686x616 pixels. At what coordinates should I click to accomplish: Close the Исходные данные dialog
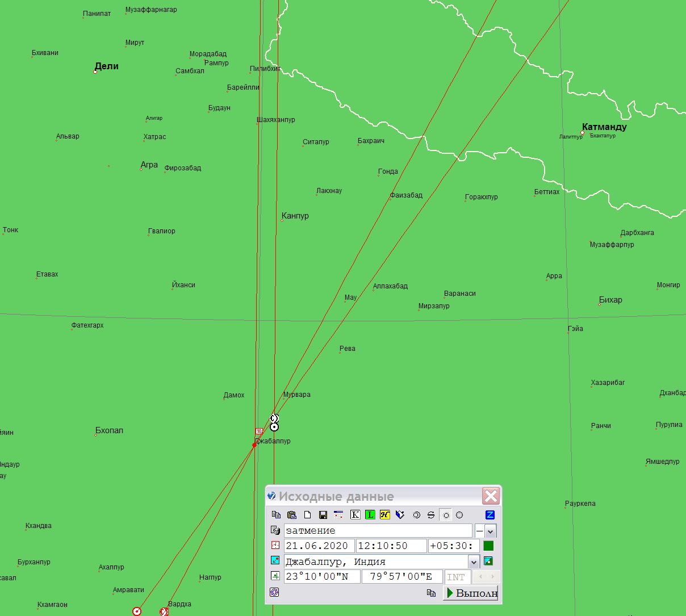coord(491,496)
